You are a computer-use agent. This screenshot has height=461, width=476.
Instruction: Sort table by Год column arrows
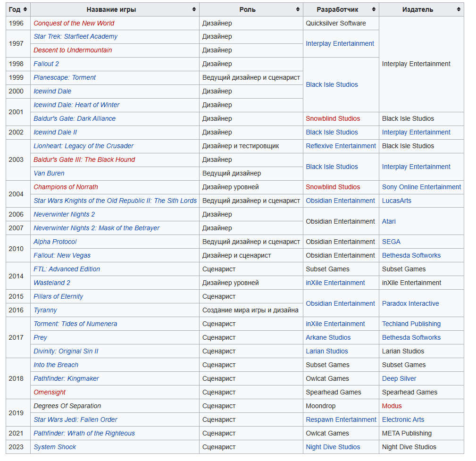(x=25, y=9)
